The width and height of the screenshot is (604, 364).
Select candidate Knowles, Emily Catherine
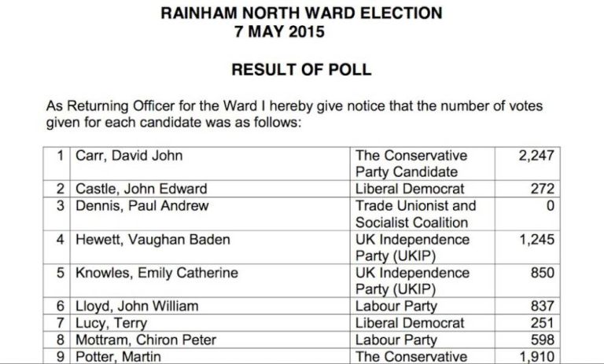click(x=157, y=273)
